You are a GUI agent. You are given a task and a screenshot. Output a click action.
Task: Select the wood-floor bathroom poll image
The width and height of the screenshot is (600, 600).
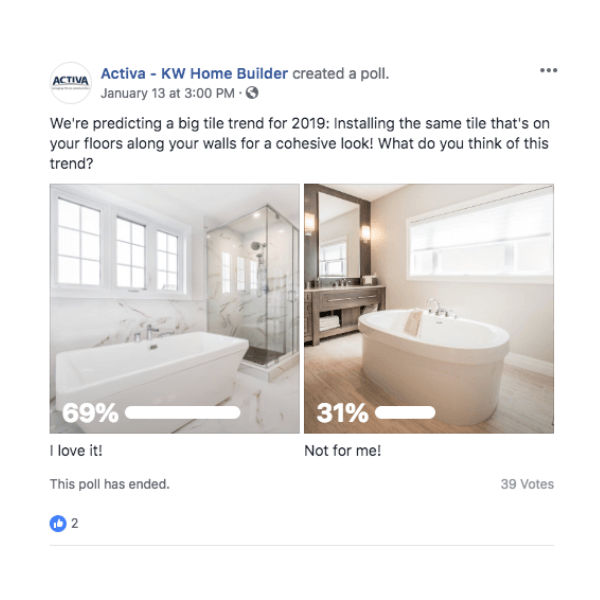(429, 308)
